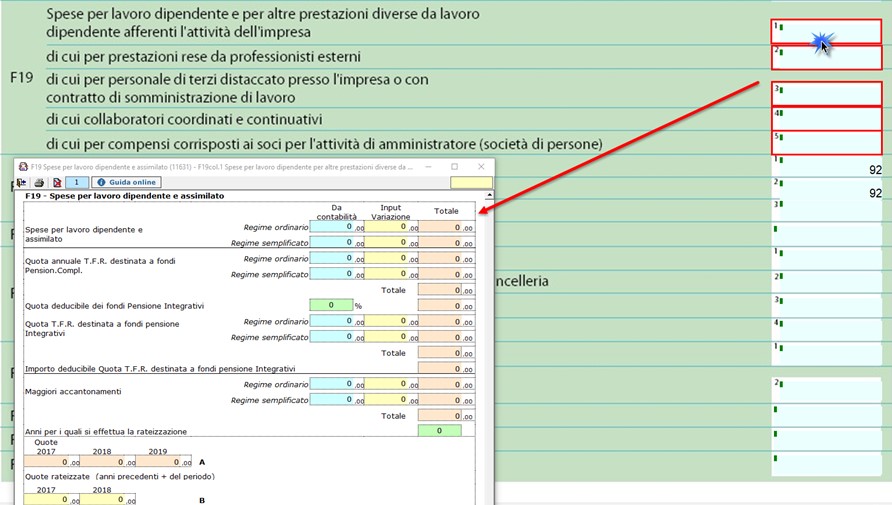Click the 'F19' row label on main form
892x505 pixels.
22,77
